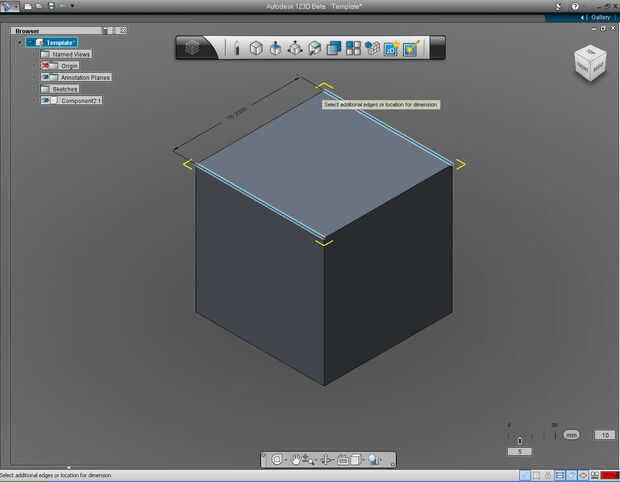Toggle the third status bar icon

click(x=548, y=475)
